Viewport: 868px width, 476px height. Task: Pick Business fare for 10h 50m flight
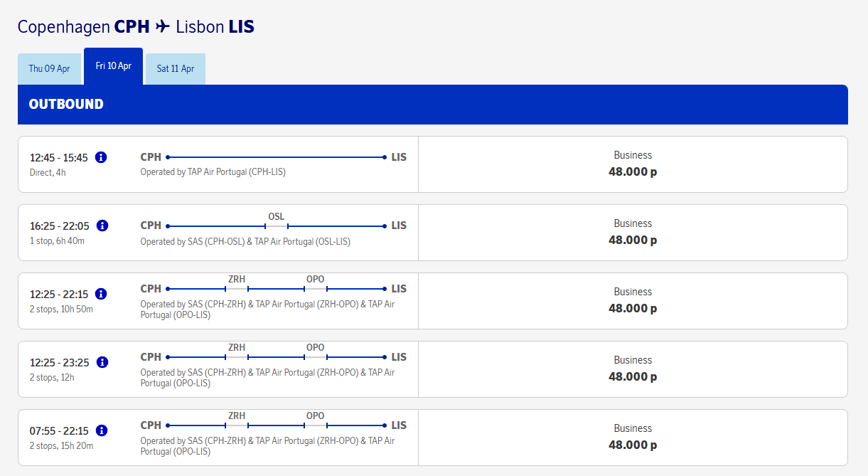tap(633, 301)
